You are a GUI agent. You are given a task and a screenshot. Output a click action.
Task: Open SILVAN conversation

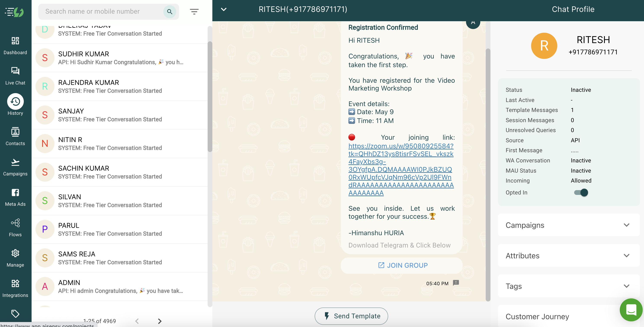point(120,201)
